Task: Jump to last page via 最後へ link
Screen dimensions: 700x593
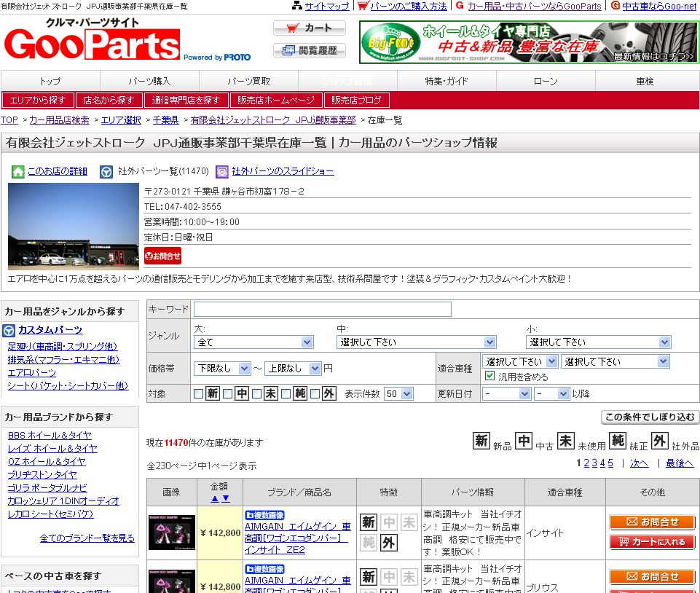Action: click(x=680, y=463)
